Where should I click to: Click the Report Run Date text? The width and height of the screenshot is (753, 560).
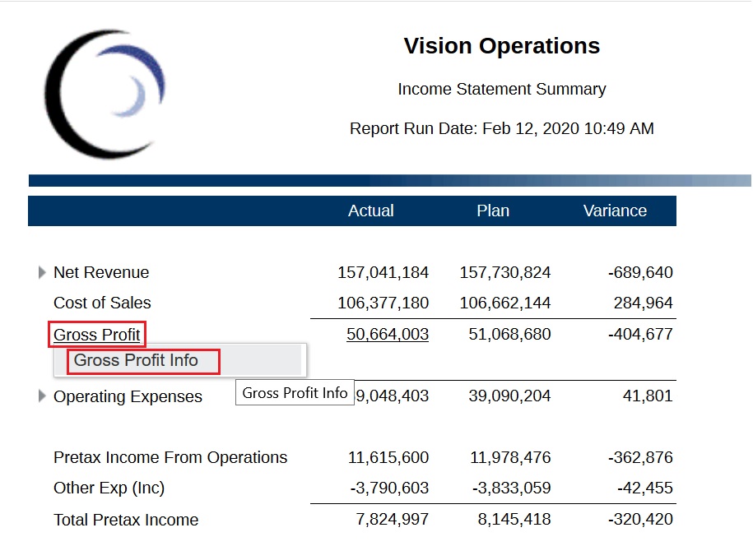pos(501,128)
